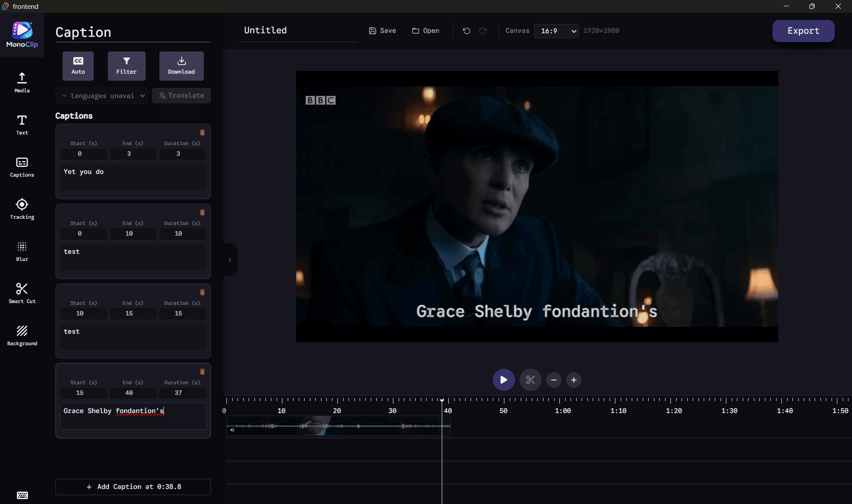Click the 'Grace Shelby fondantion's' text box
This screenshot has width=852, height=504.
coord(133,416)
